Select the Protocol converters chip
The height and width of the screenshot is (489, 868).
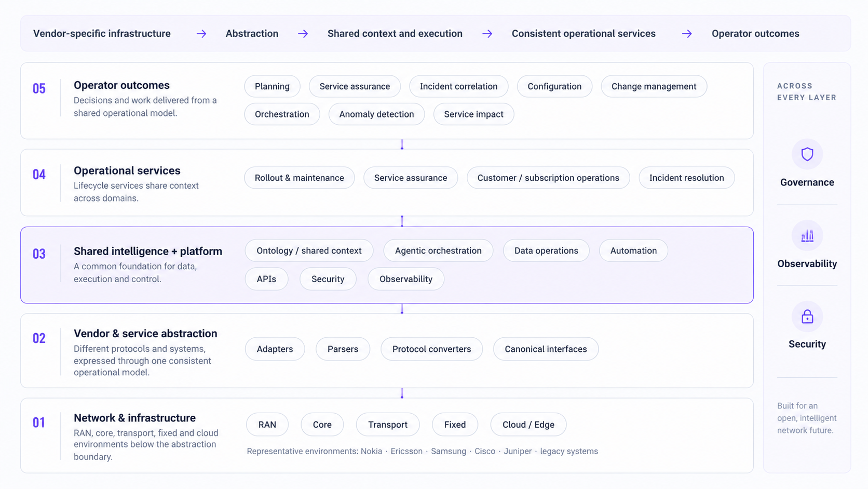coord(431,349)
